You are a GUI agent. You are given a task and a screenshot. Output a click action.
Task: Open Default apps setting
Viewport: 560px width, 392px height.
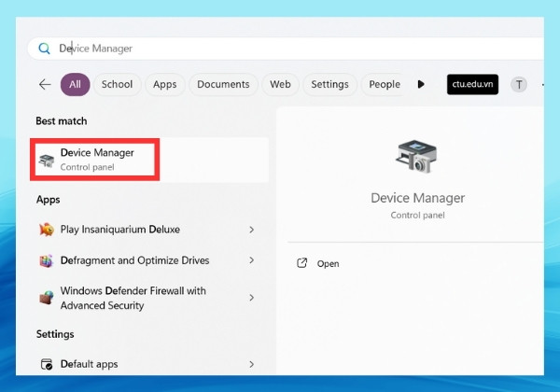149,364
